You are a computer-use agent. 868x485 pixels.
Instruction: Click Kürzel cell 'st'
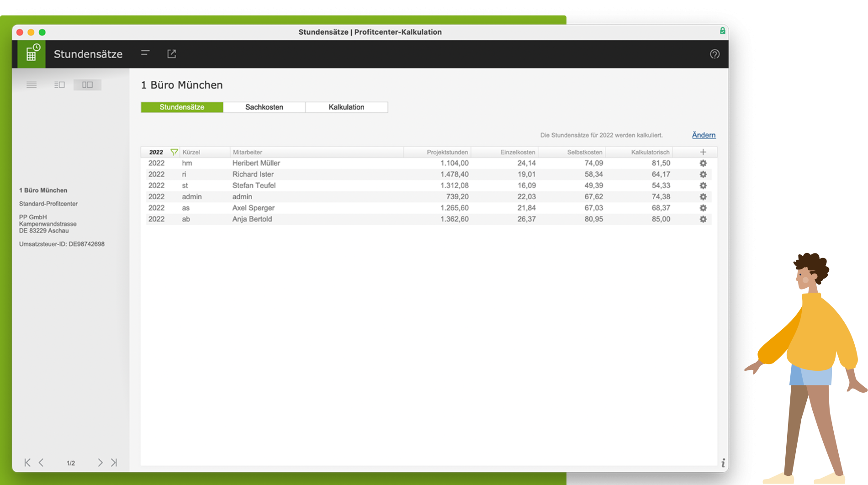(185, 185)
